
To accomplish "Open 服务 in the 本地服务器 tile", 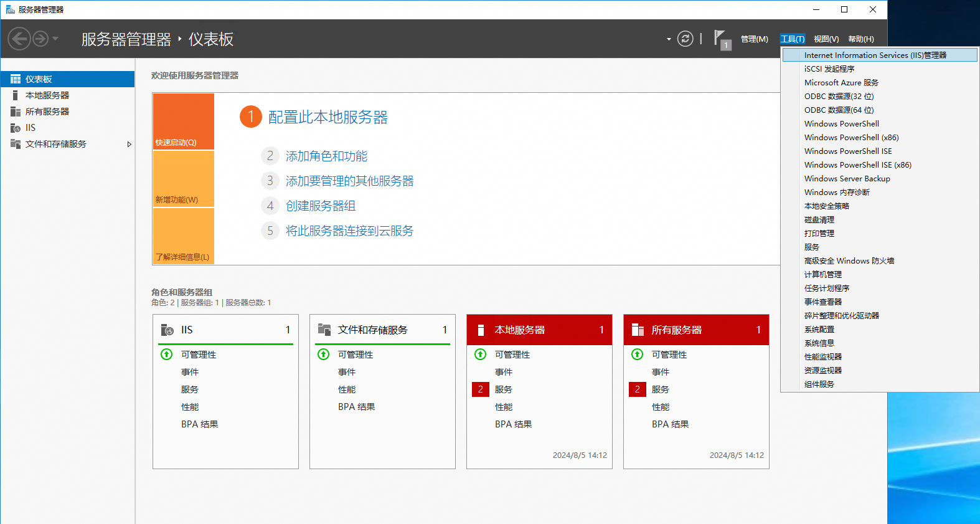I will point(504,389).
